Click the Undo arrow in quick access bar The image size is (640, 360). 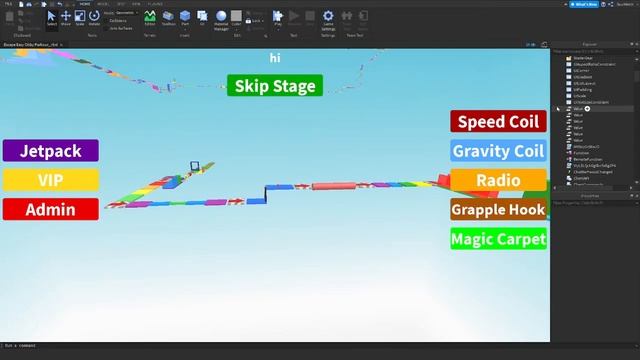tap(60, 4)
